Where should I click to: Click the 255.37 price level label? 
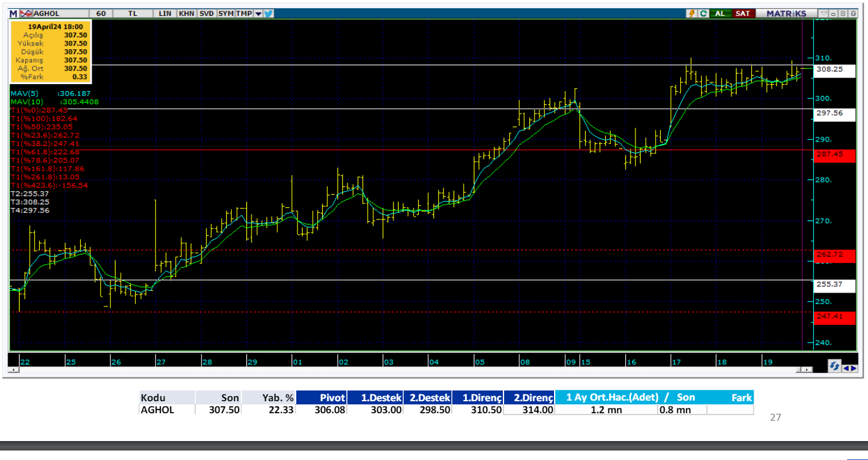[834, 285]
